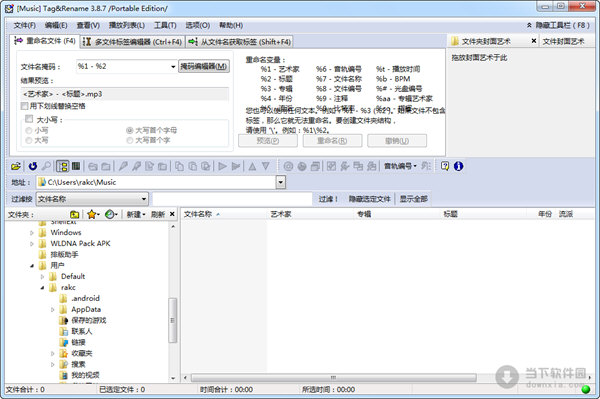The height and width of the screenshot is (399, 600).
Task: Click 隐藏选定文件 button
Action: 369,199
